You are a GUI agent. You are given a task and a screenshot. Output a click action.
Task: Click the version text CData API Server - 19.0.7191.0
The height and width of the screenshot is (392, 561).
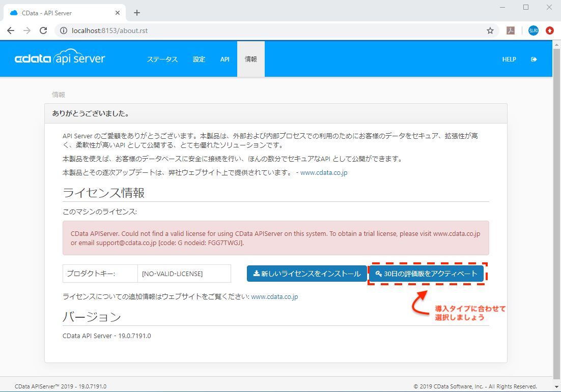tap(106, 336)
